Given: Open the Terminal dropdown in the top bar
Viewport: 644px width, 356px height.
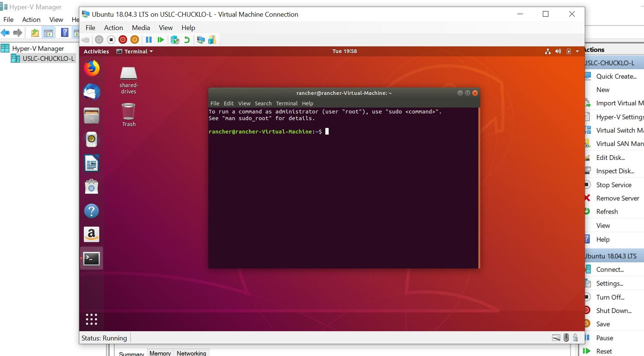Looking at the screenshot, I should [x=135, y=52].
